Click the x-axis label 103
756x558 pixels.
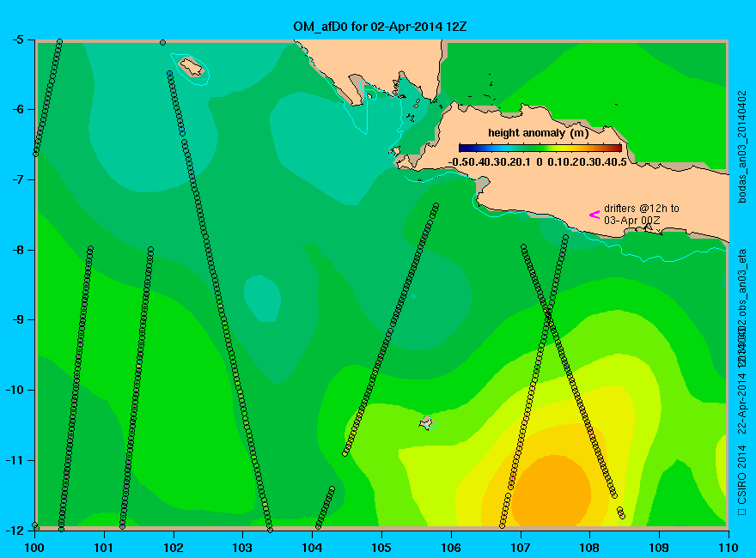242,548
